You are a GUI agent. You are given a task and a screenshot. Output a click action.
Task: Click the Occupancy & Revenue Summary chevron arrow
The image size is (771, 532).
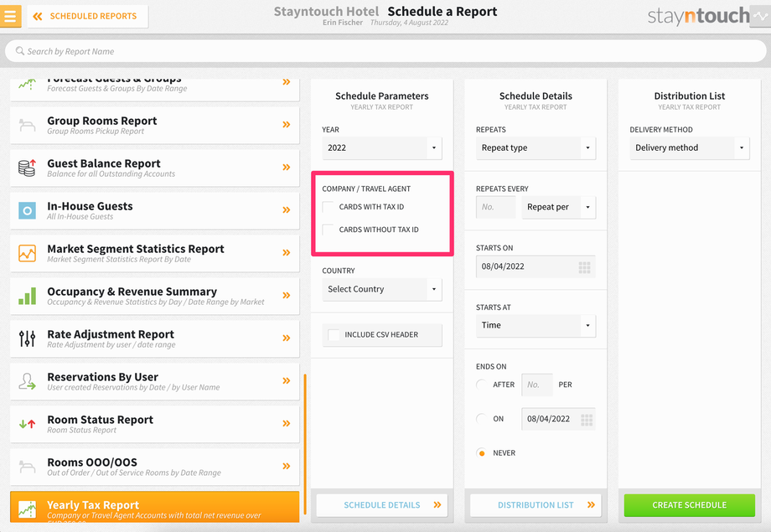pyautogui.click(x=286, y=296)
